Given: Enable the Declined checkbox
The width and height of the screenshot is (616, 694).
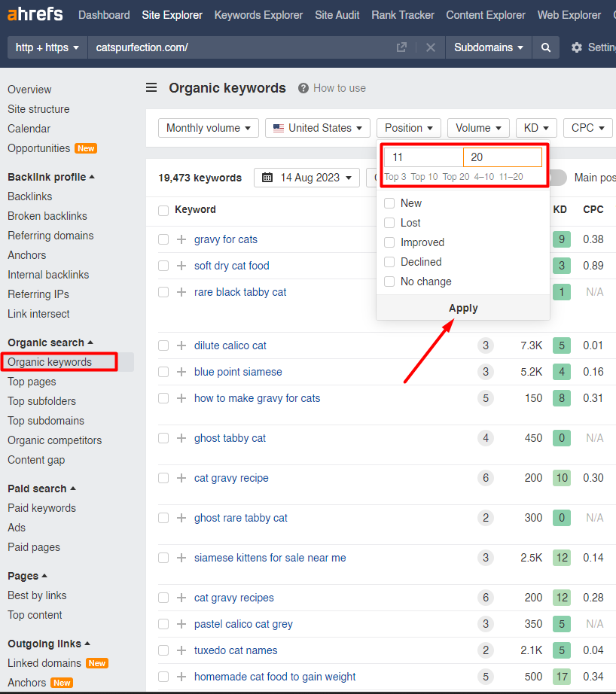Looking at the screenshot, I should tap(389, 262).
